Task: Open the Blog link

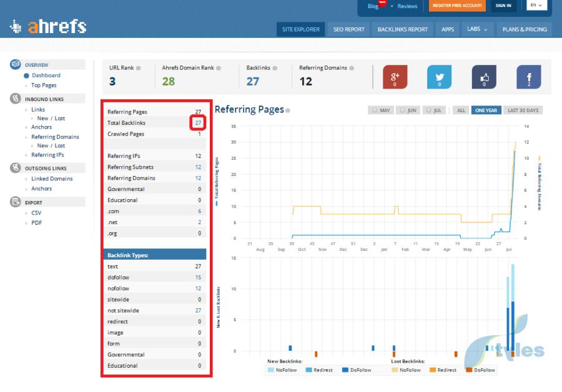Action: click(x=373, y=6)
